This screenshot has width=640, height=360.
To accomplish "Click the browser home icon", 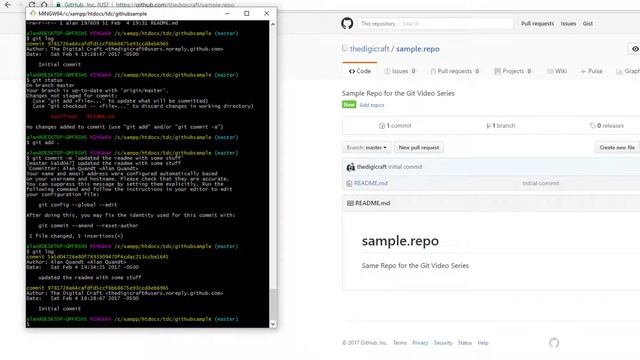I will (x=44, y=4).
